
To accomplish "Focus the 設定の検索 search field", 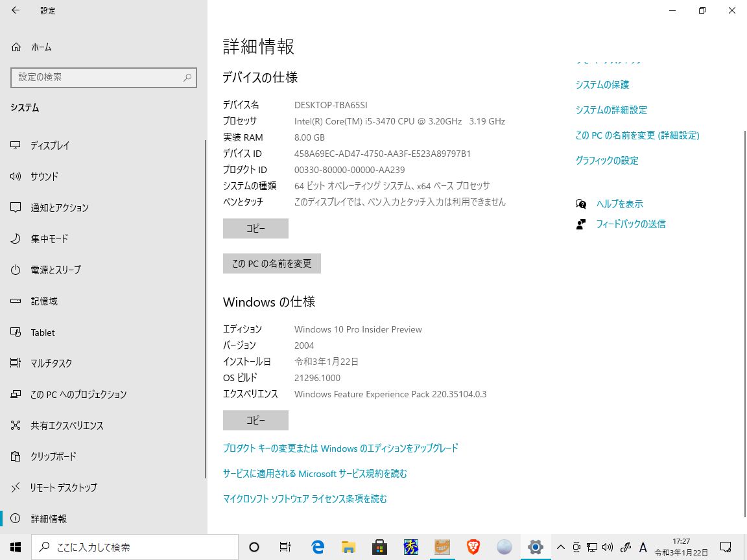I will (103, 78).
